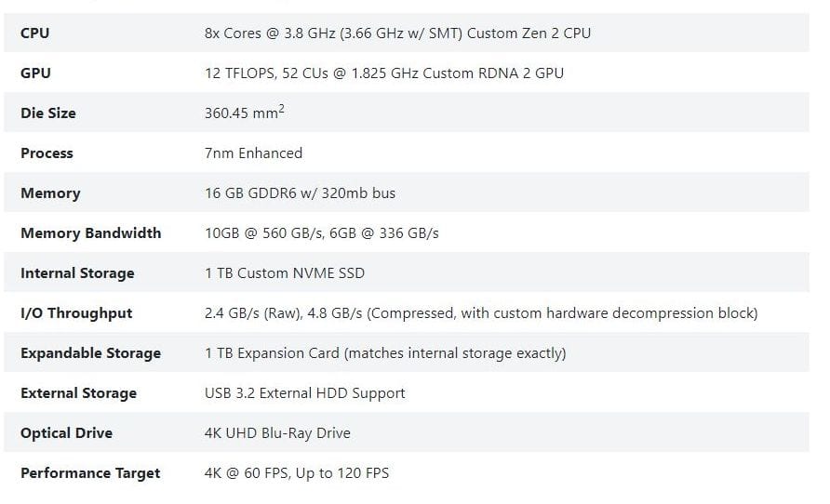Click the USB 3.2 External HDD Support value
The width and height of the screenshot is (830, 504).
(304, 393)
